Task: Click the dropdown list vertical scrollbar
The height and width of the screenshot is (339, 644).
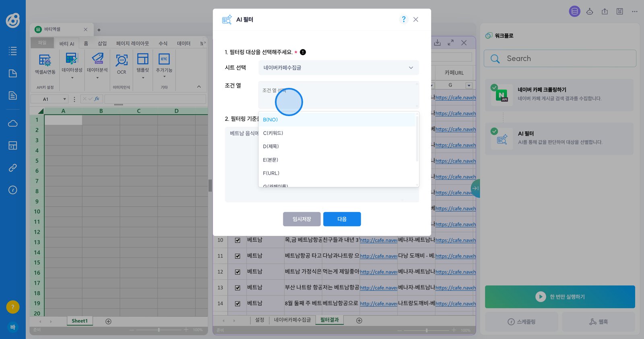Action: tap(417, 138)
